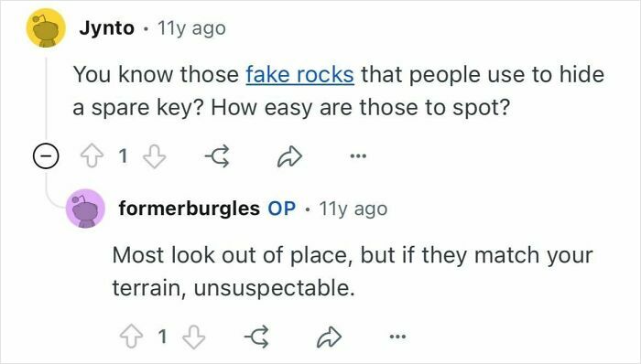
Task: Click the OP badge beside formerburgles
Action: (x=282, y=209)
